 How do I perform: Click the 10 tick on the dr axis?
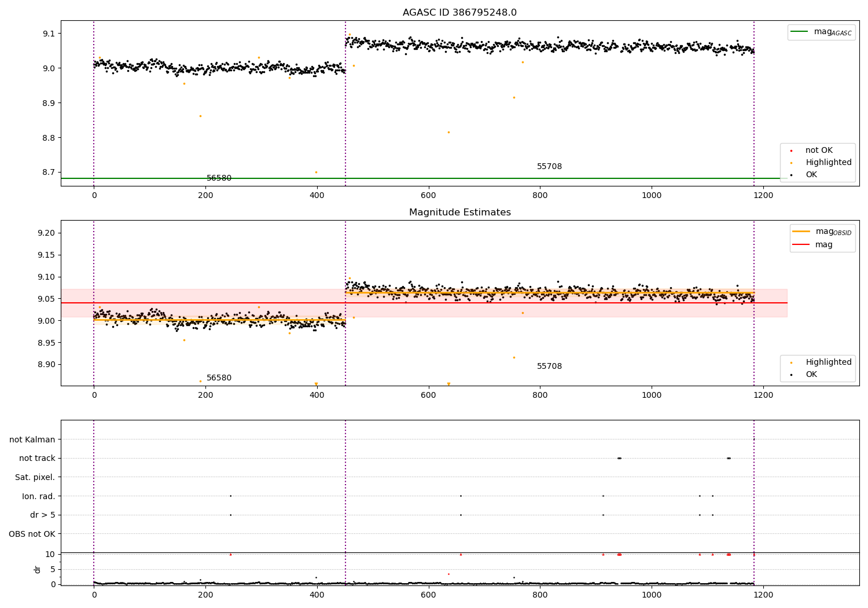click(x=50, y=554)
